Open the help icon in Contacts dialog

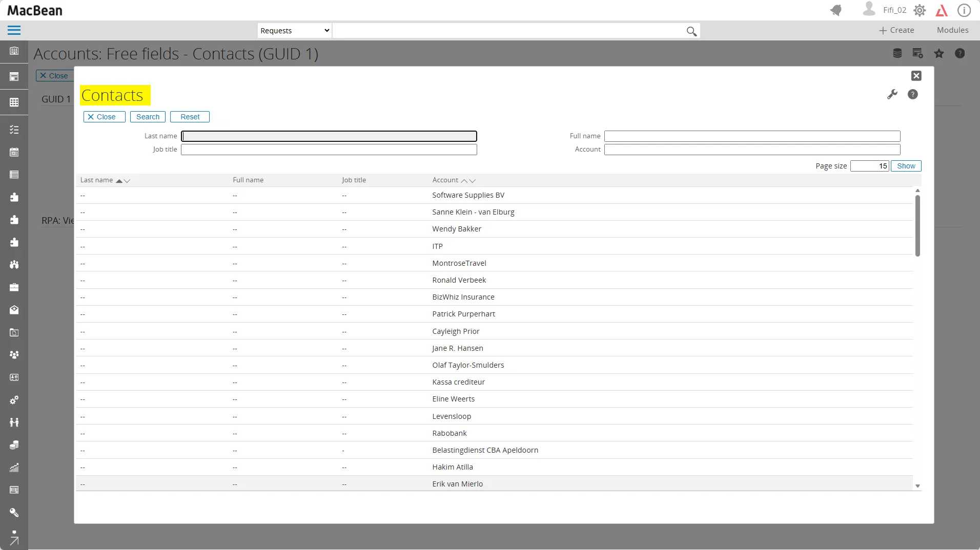913,94
